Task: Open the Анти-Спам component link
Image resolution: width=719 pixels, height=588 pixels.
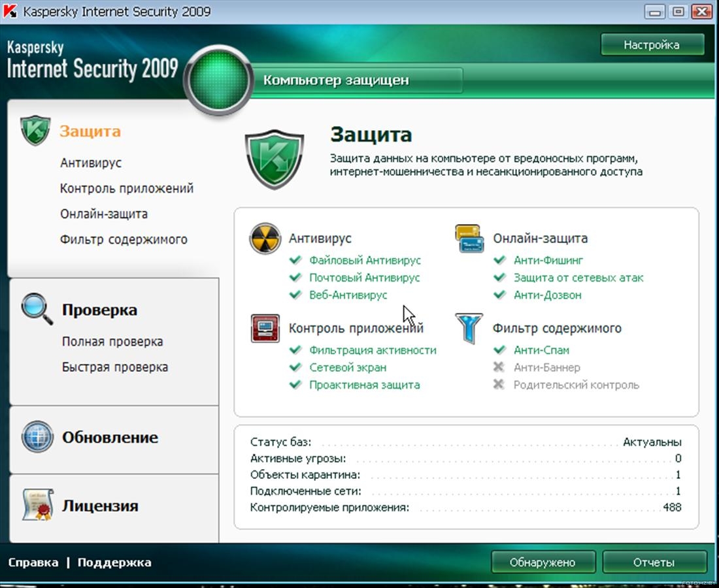Action: [541, 350]
